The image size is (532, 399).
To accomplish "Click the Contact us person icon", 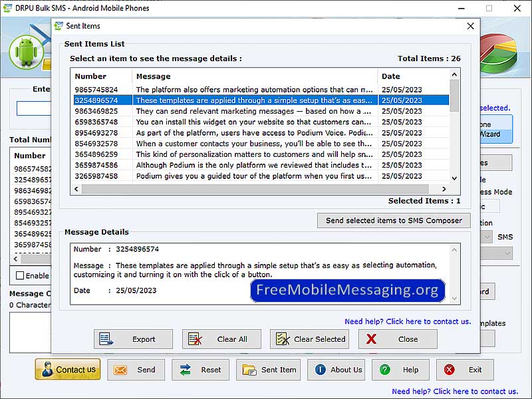I will coord(47,370).
